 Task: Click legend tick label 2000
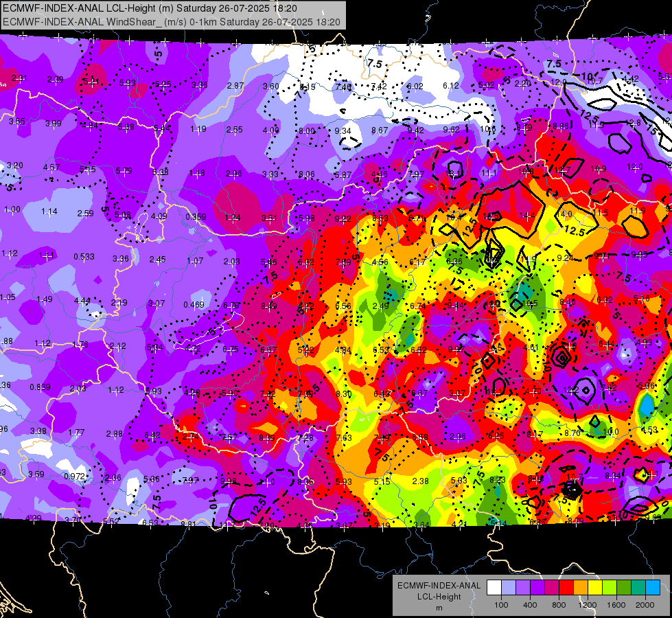tap(645, 605)
